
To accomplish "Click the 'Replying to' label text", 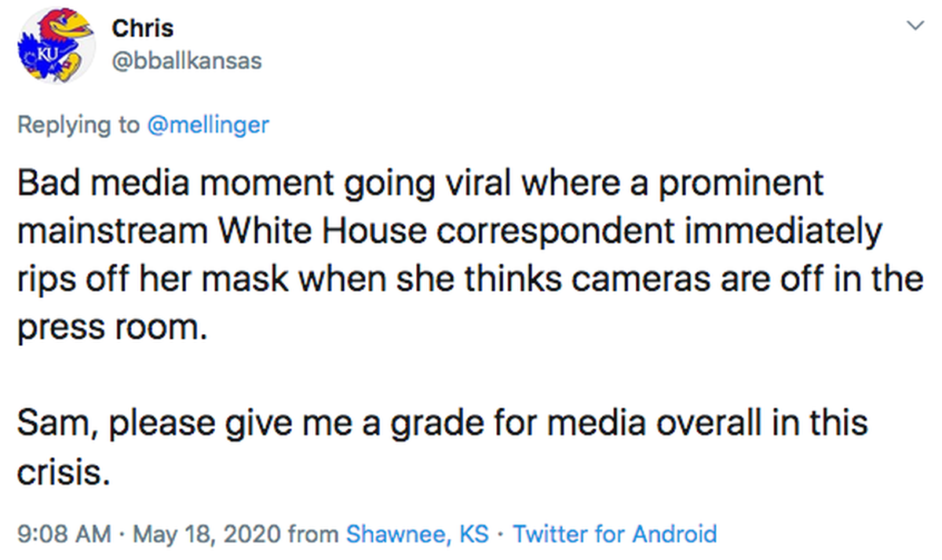I will point(78,124).
